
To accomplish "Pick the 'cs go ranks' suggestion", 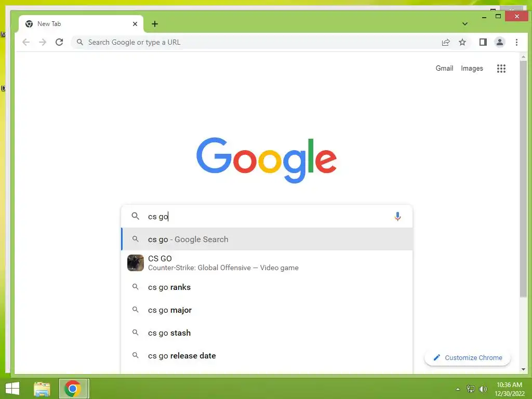I will tap(267, 287).
